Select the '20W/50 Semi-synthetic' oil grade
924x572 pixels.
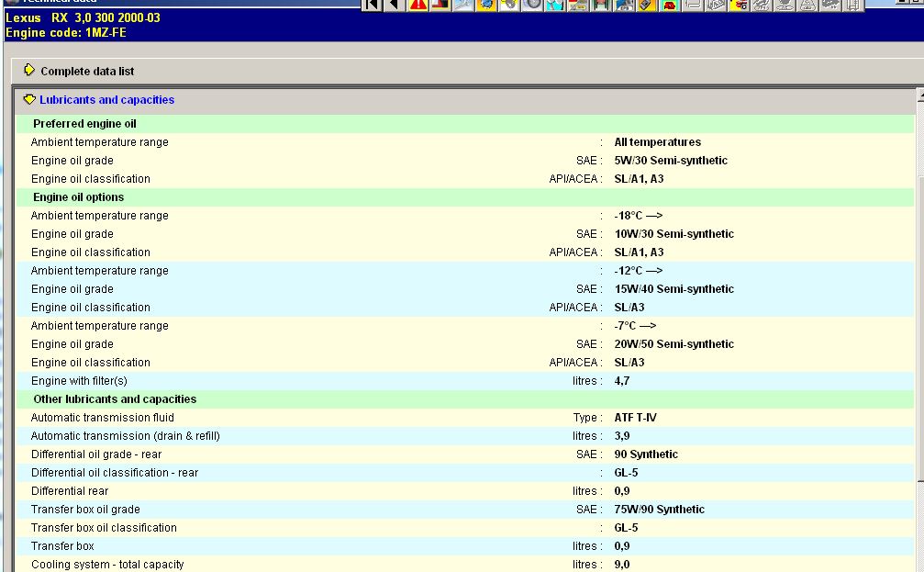point(674,343)
